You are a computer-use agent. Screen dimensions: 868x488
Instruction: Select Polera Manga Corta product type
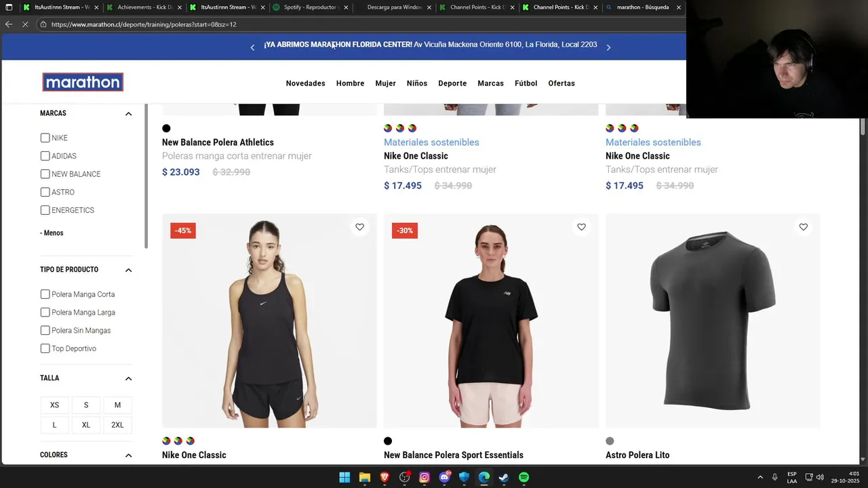tap(45, 294)
